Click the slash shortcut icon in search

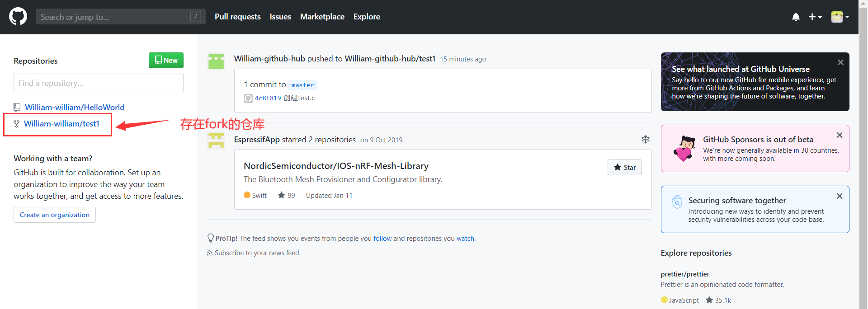coord(196,17)
